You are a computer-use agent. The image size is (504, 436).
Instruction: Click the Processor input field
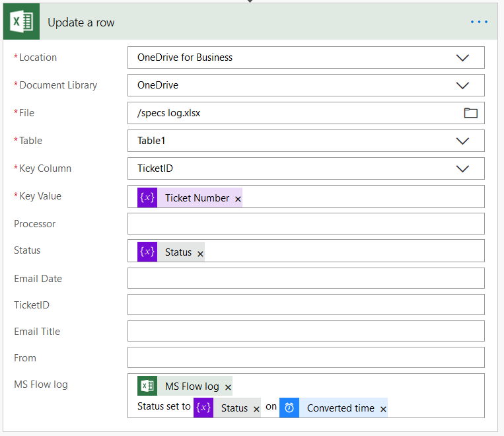point(306,224)
